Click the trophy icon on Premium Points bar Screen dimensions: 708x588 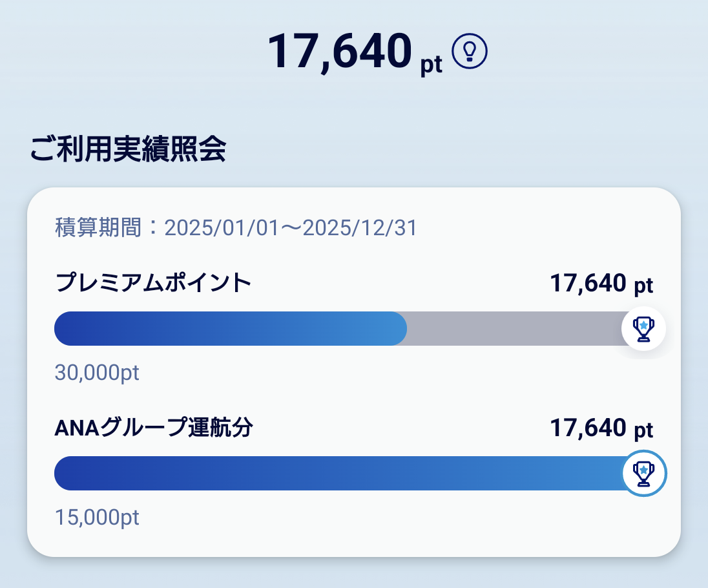(x=643, y=328)
